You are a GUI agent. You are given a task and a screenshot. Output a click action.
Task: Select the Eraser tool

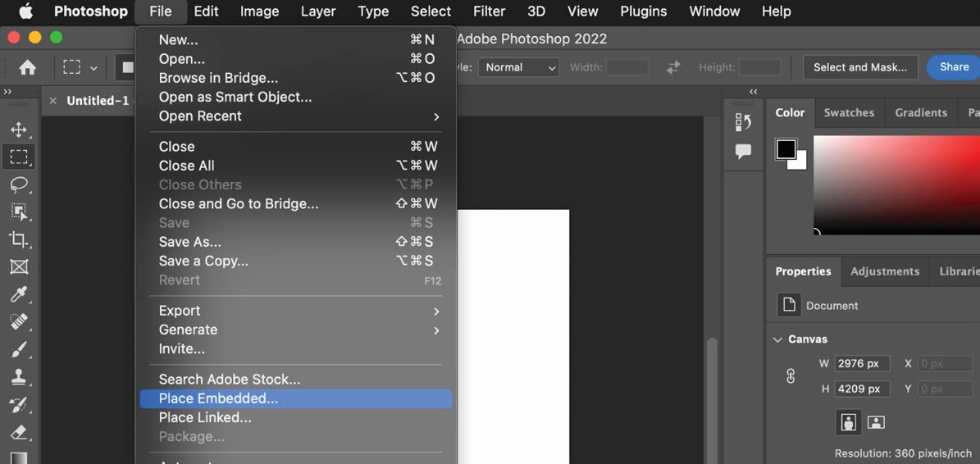tap(19, 432)
